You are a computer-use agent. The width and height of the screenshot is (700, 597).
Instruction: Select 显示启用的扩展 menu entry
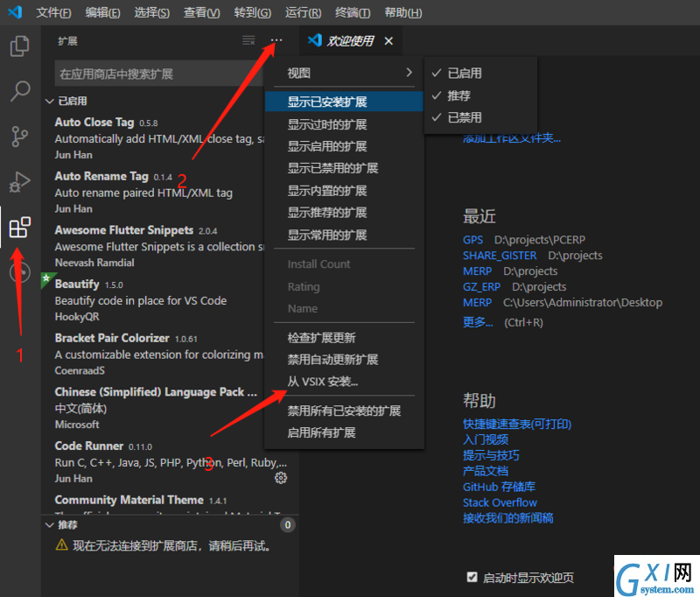click(x=344, y=146)
